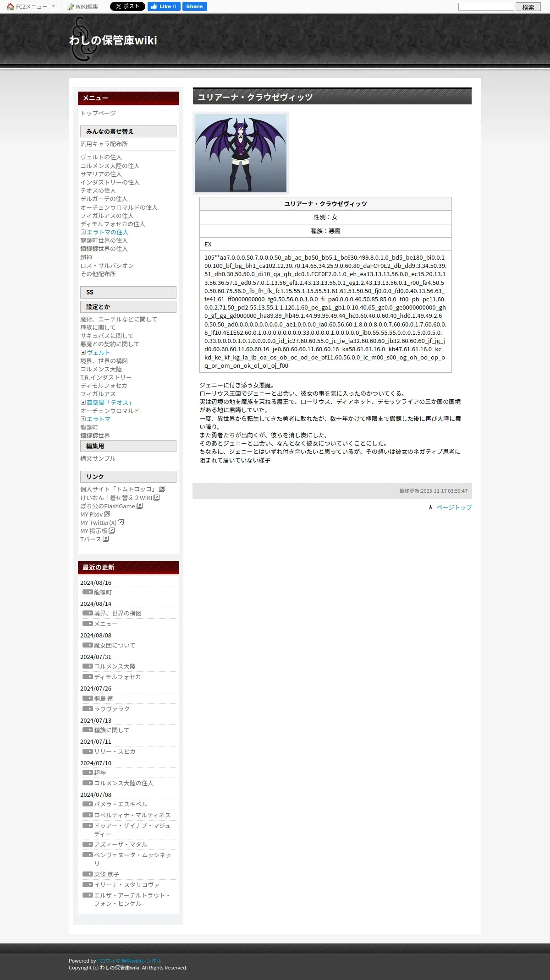Screen dimensions: 550x980
Task: Click arrow icon next to コルメンス大陸 update
Action: coord(88,666)
